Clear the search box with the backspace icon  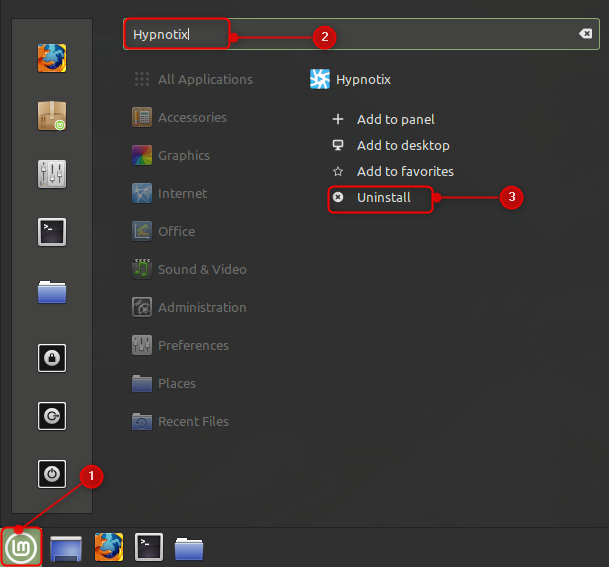tap(586, 34)
